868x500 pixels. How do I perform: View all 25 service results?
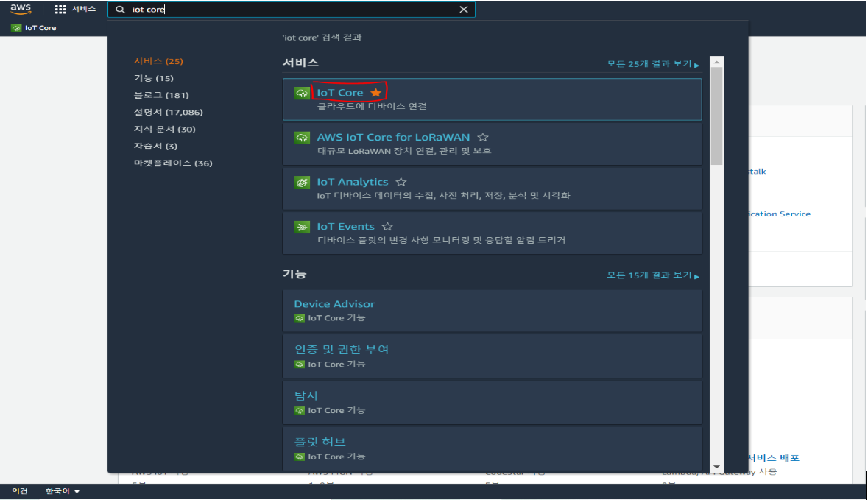click(x=653, y=63)
